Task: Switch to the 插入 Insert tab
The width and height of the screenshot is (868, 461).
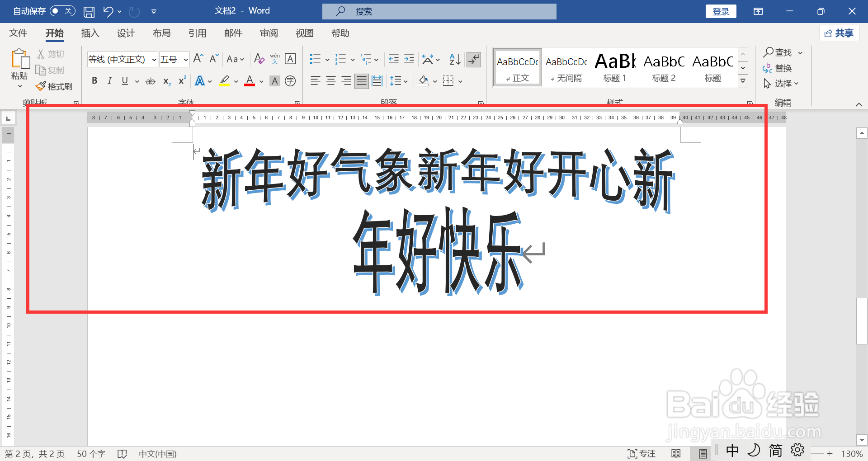Action: pos(90,33)
